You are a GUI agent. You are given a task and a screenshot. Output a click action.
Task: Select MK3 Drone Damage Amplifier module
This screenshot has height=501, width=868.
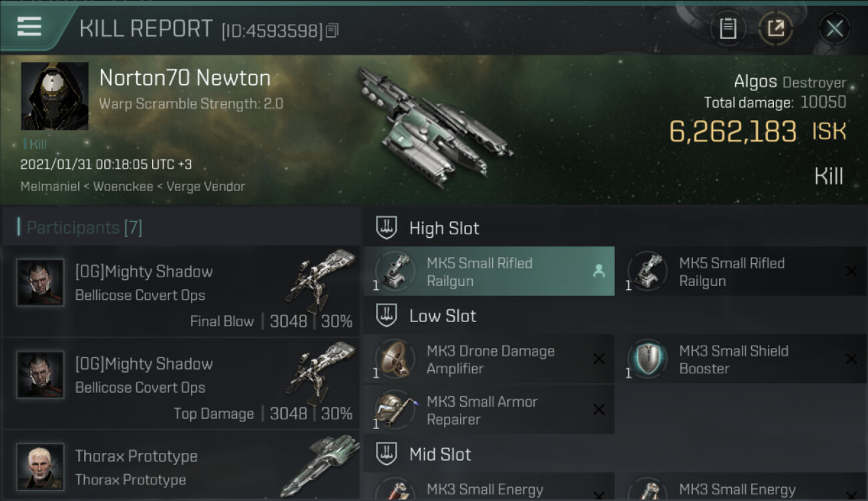(489, 359)
